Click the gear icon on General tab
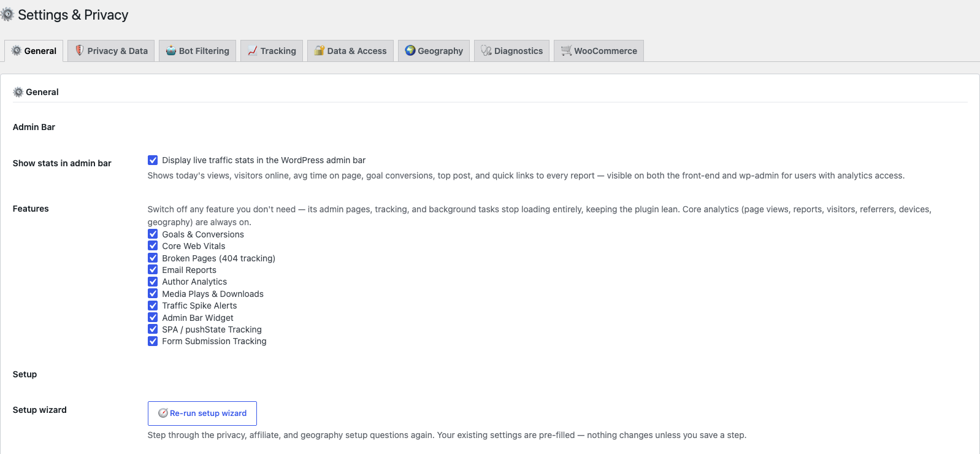Screen dimensions: 980x454 click(x=17, y=51)
